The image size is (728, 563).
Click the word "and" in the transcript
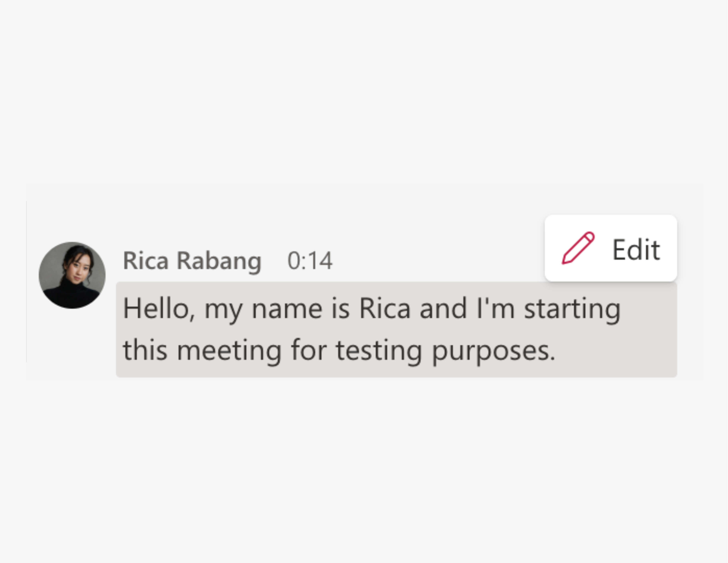pos(443,309)
